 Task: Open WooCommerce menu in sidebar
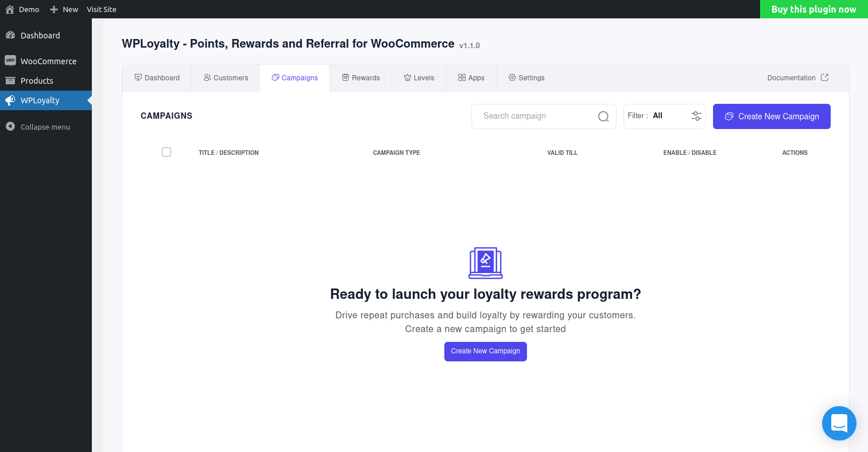pyautogui.click(x=46, y=61)
